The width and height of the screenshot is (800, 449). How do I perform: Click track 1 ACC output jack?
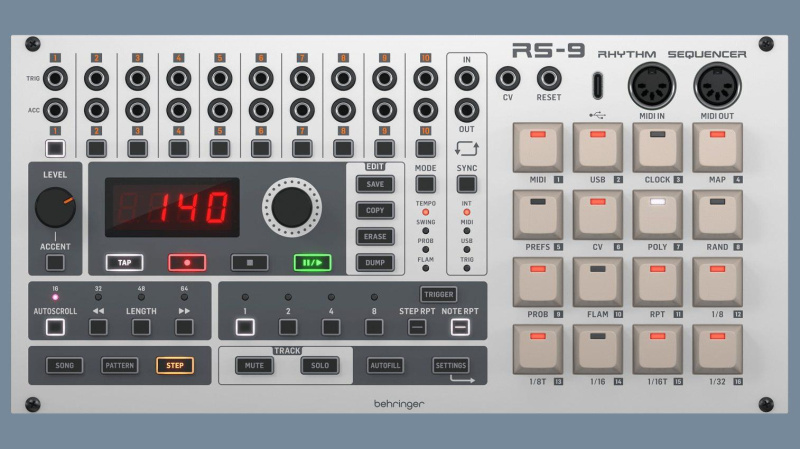click(x=55, y=110)
